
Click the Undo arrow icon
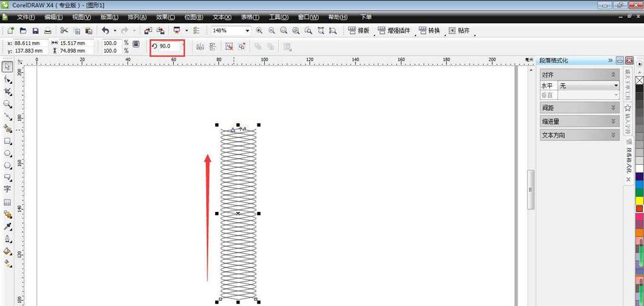tap(104, 31)
